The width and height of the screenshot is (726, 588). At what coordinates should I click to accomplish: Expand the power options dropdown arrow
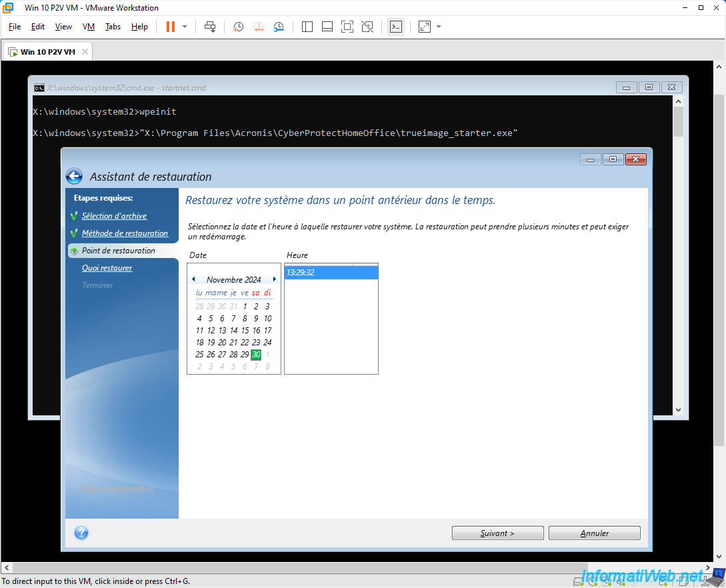(185, 27)
